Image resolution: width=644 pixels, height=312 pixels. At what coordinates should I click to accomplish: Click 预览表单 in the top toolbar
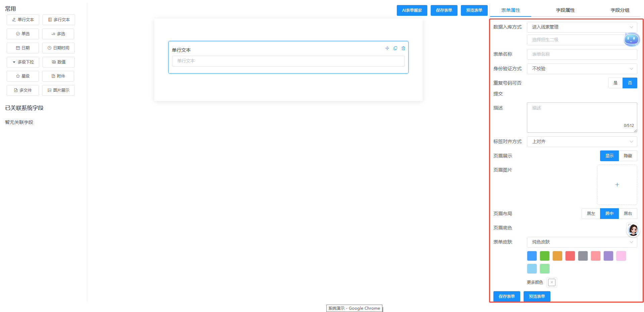tap(474, 10)
